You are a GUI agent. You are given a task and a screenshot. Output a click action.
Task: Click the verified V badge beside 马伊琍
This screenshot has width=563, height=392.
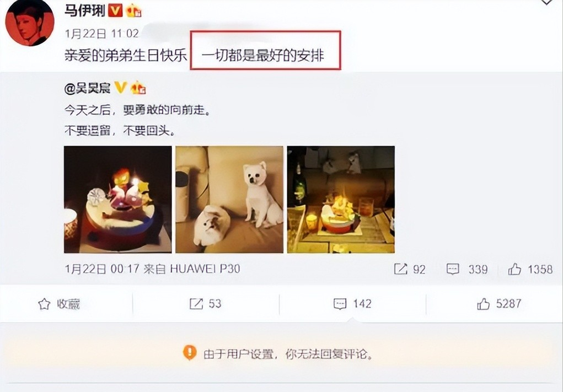(115, 10)
